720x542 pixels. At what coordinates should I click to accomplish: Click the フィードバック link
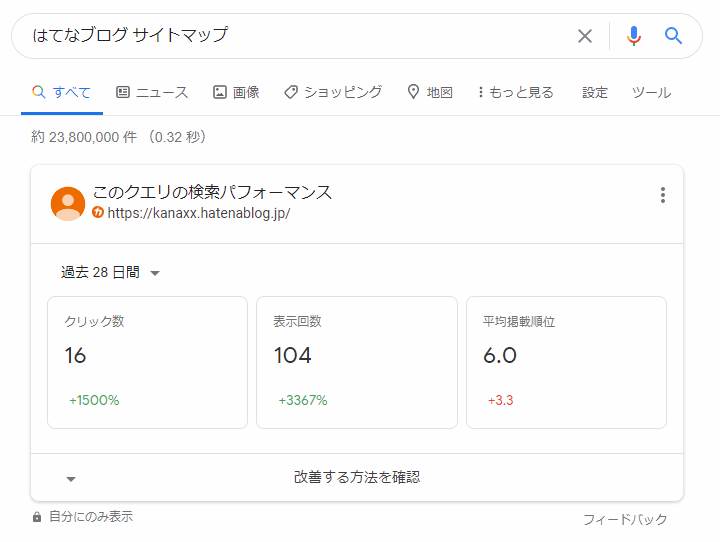pos(625,519)
